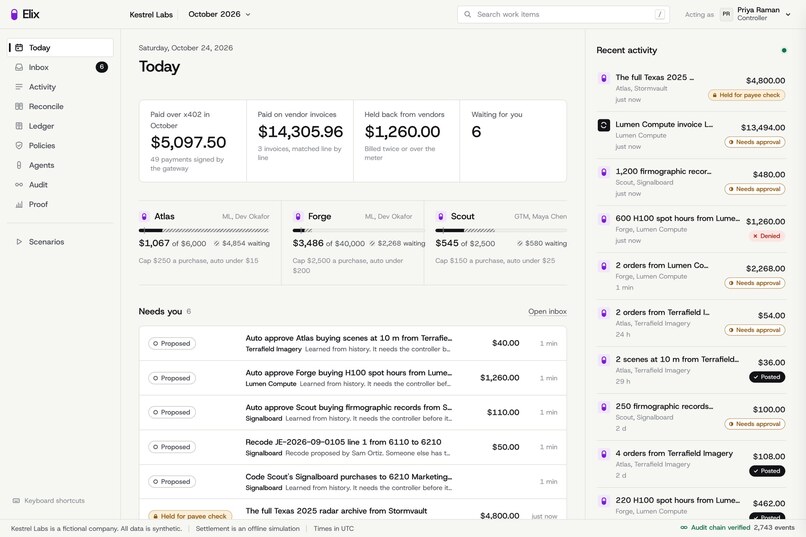Open Recode JE-2026-09-0105 line 1 row
The image size is (806, 537).
coord(353,447)
